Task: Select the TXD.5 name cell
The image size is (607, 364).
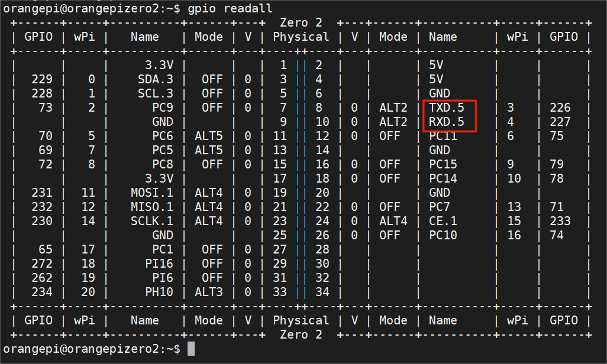Action: (446, 108)
